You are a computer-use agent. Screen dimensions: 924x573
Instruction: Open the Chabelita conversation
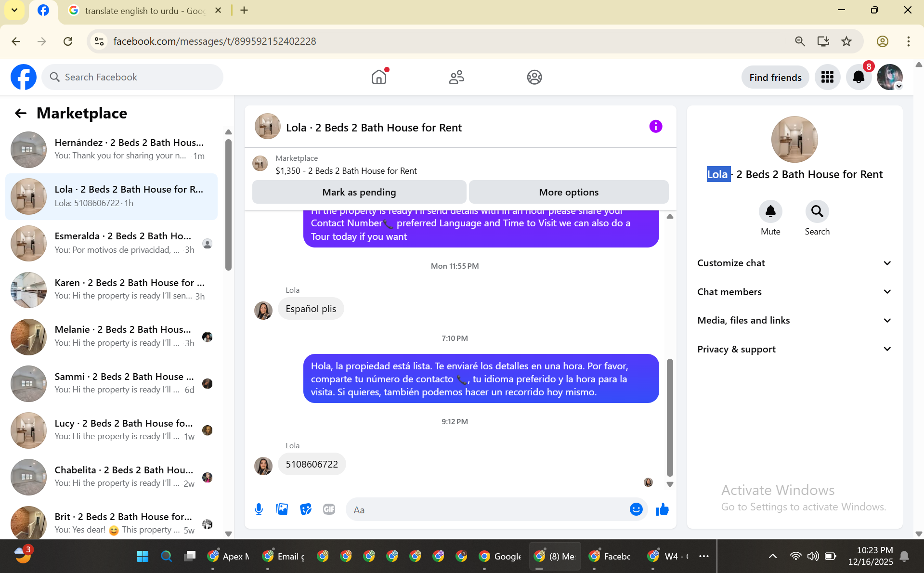pos(112,477)
